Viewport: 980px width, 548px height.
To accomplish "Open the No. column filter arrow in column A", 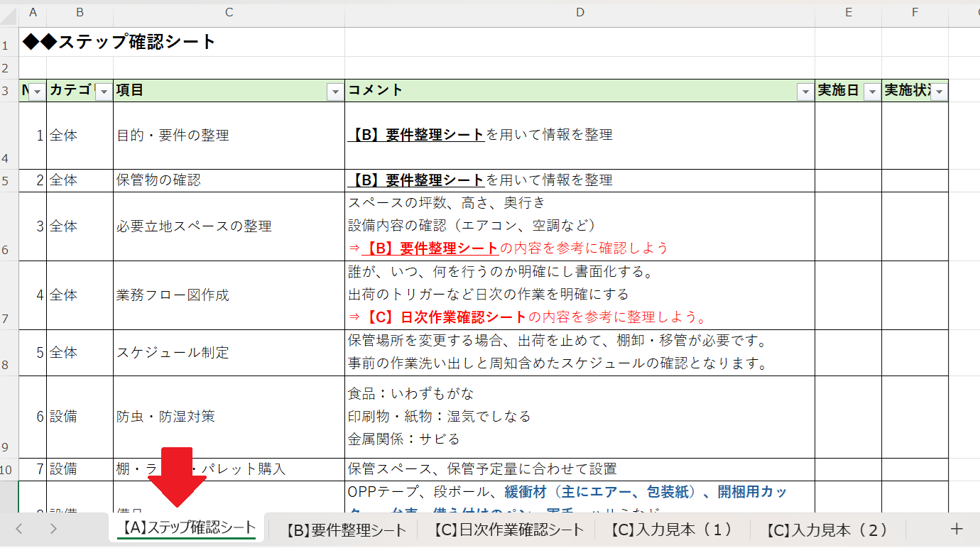I will coord(37,92).
